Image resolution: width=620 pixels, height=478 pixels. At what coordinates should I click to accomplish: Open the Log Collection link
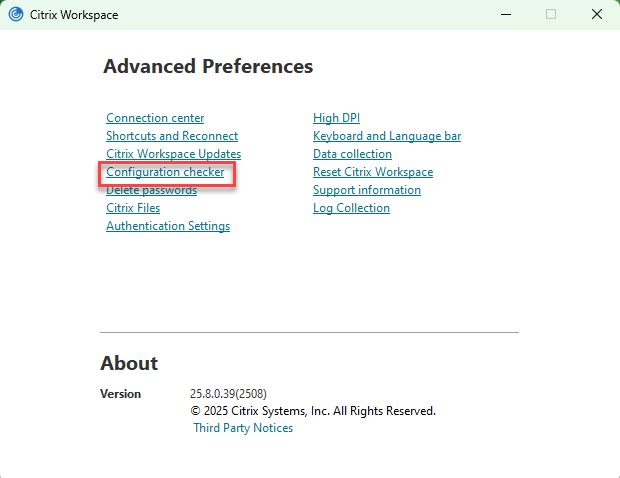point(351,208)
